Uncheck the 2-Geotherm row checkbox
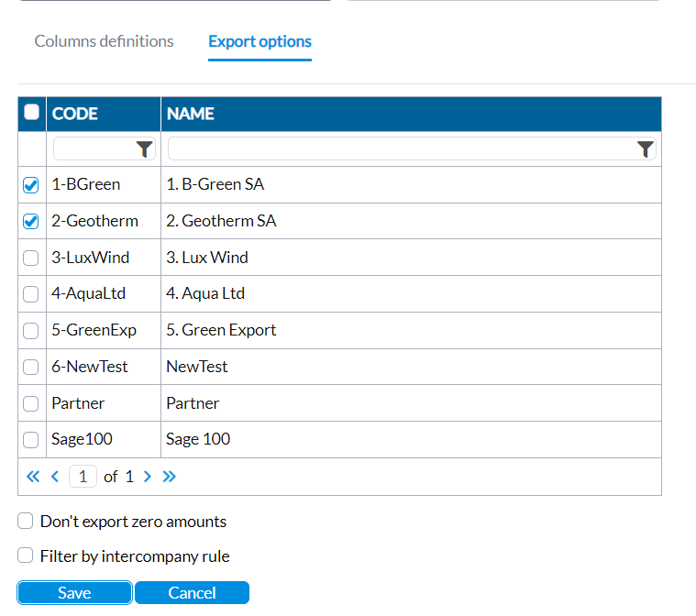 pyautogui.click(x=30, y=221)
